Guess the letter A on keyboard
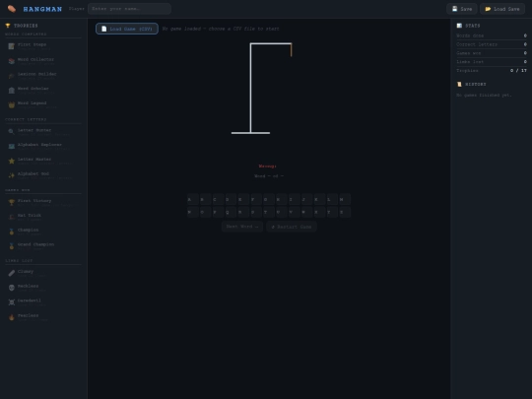The width and height of the screenshot is (532, 399). 193,199
